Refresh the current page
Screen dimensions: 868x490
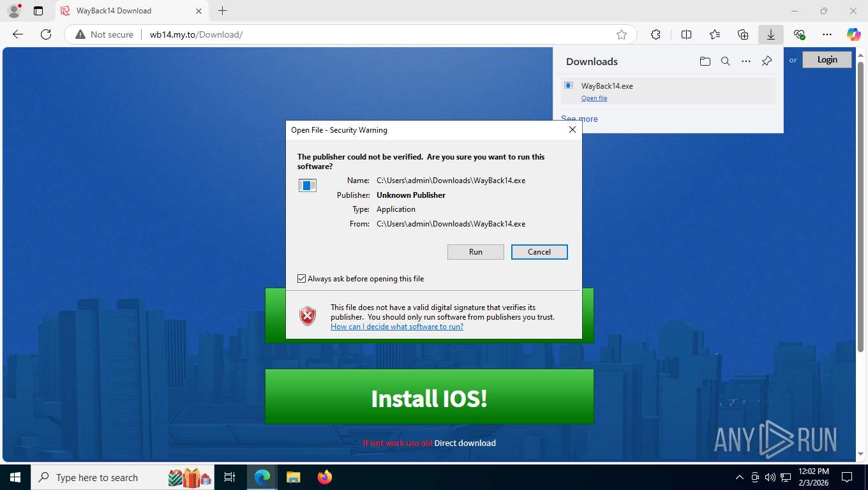pyautogui.click(x=46, y=34)
